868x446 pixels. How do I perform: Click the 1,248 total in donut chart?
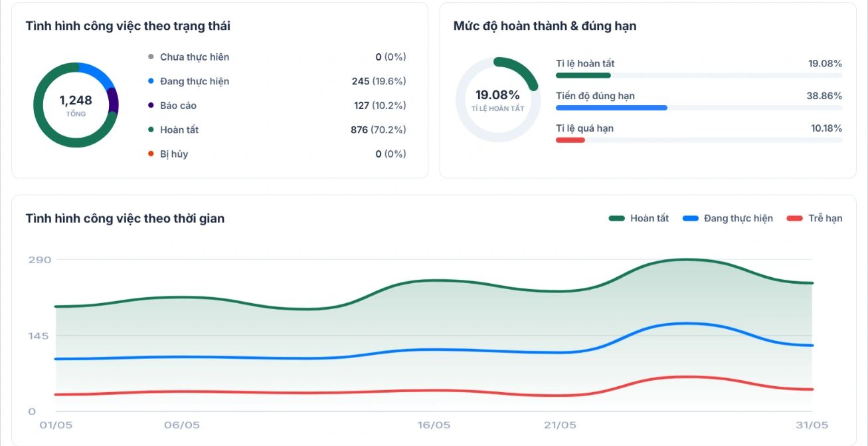click(x=76, y=100)
